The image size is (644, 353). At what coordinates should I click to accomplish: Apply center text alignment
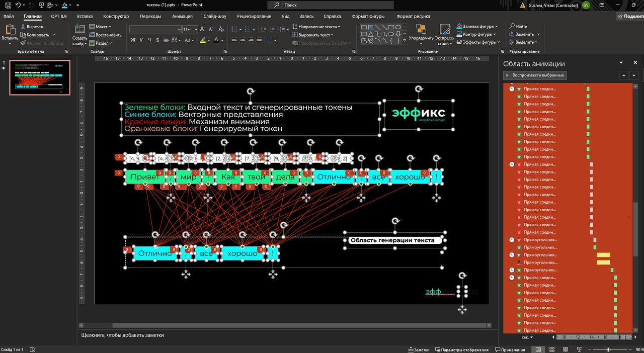pyautogui.click(x=243, y=40)
